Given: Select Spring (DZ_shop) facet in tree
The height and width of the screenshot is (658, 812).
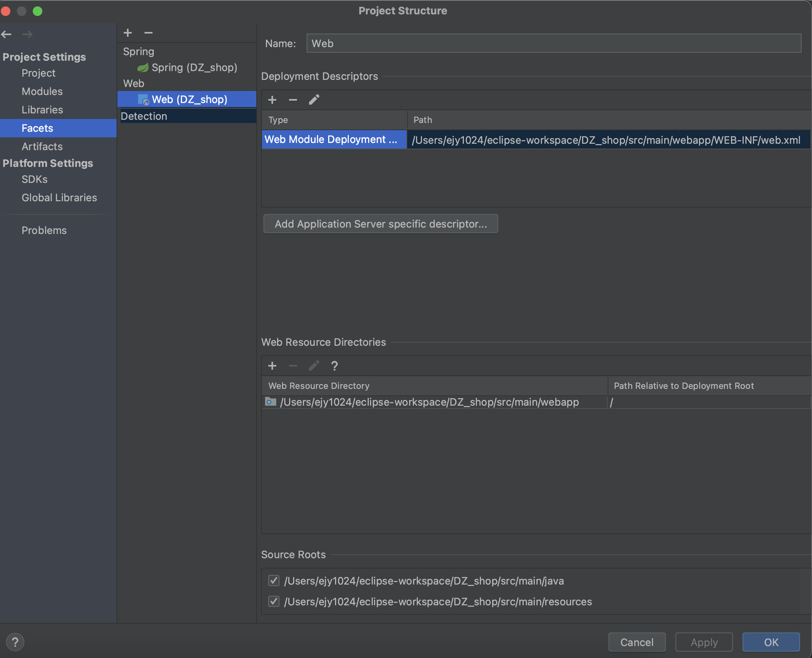Looking at the screenshot, I should (194, 67).
